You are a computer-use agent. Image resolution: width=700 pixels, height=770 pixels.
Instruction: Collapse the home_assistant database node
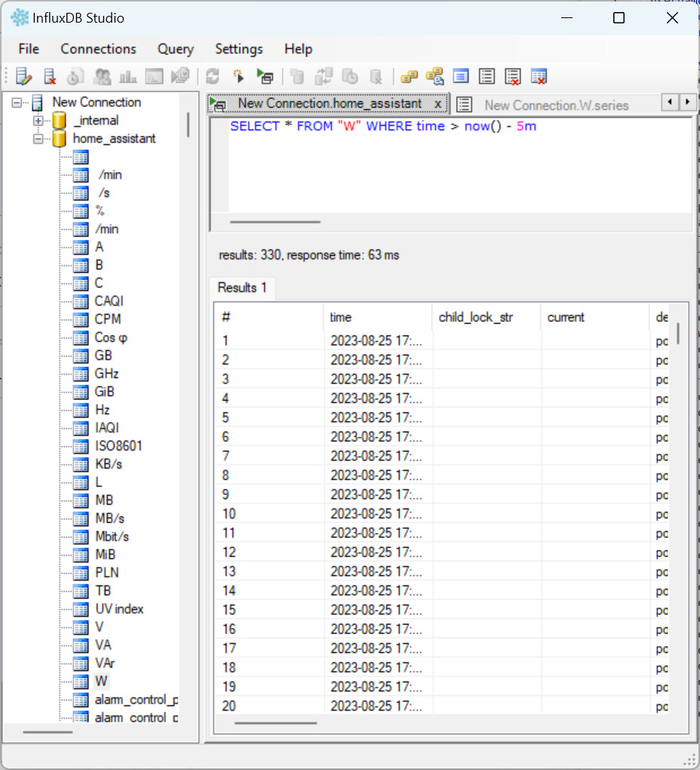pos(38,139)
